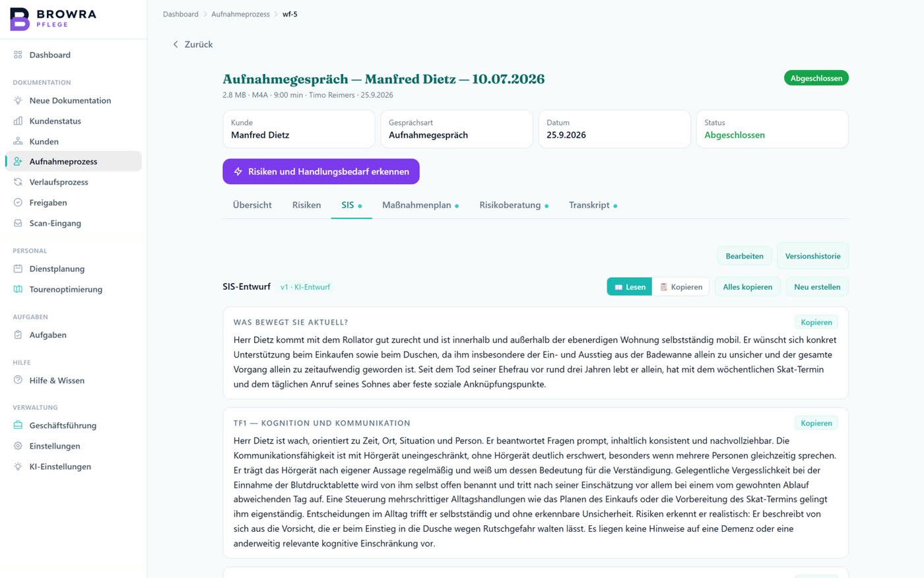
Task: Click the Scan-Eingang inbox icon
Action: pos(18,223)
